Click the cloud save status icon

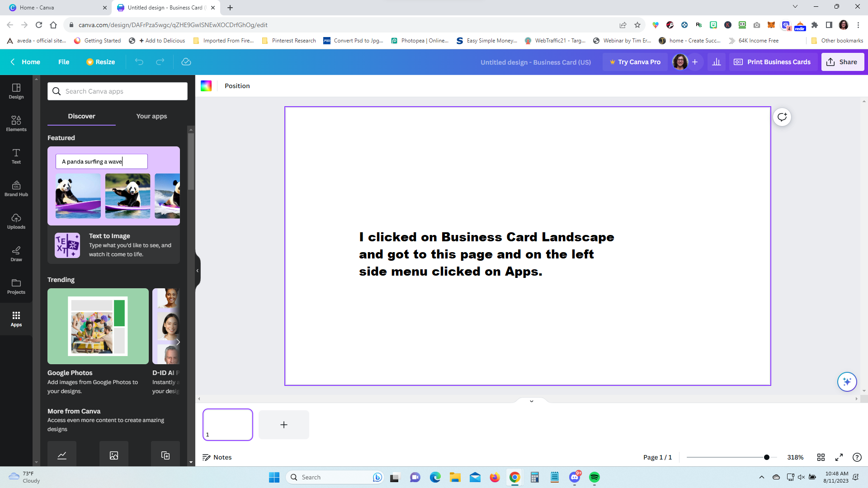tap(186, 62)
